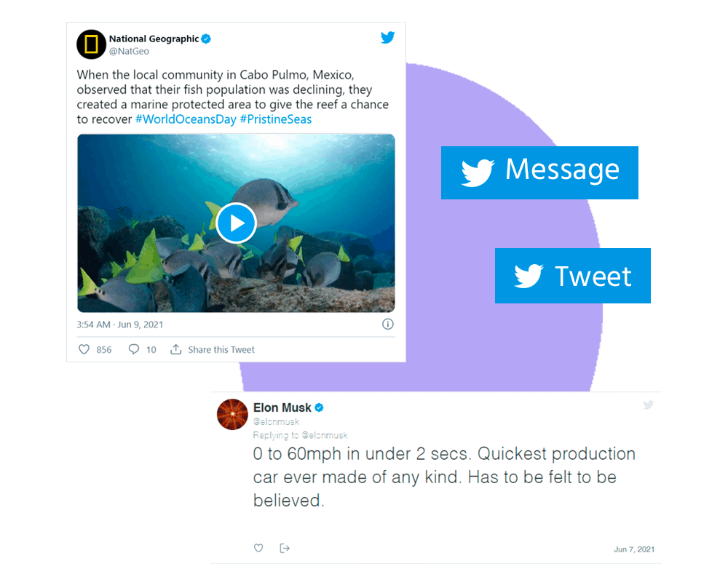This screenshot has height=585, width=728.
Task: Open the Elon Musk profile avatar
Action: pyautogui.click(x=232, y=414)
